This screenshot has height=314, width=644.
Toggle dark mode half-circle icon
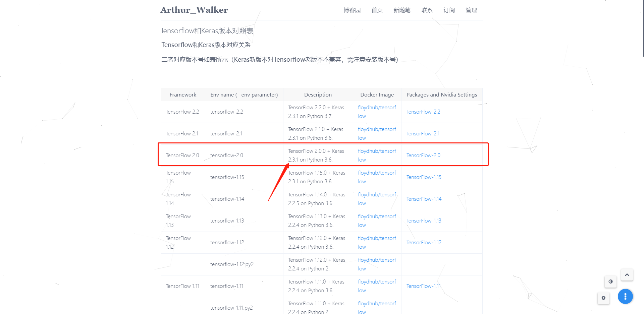pos(610,281)
